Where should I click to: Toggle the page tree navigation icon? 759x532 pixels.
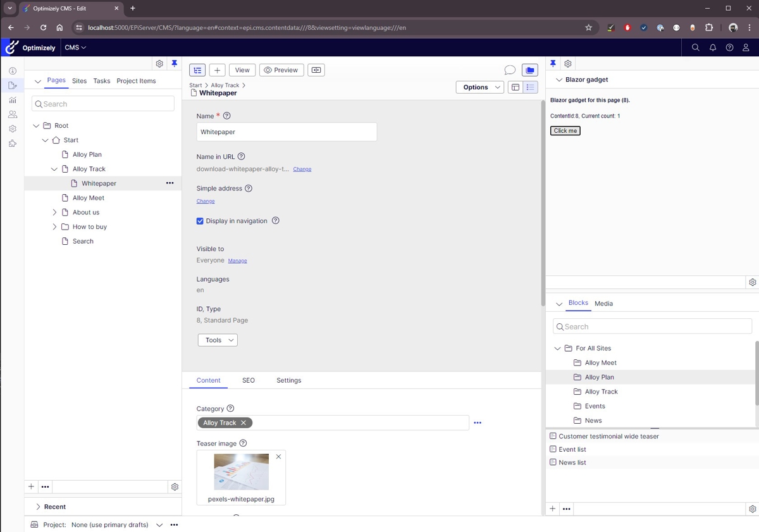click(x=197, y=70)
